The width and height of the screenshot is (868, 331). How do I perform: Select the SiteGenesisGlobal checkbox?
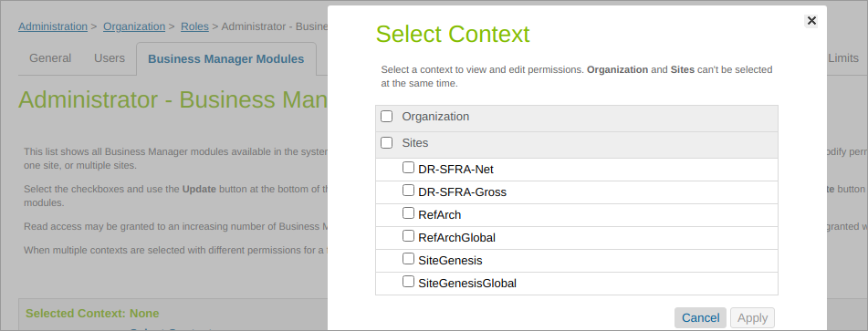pos(408,282)
